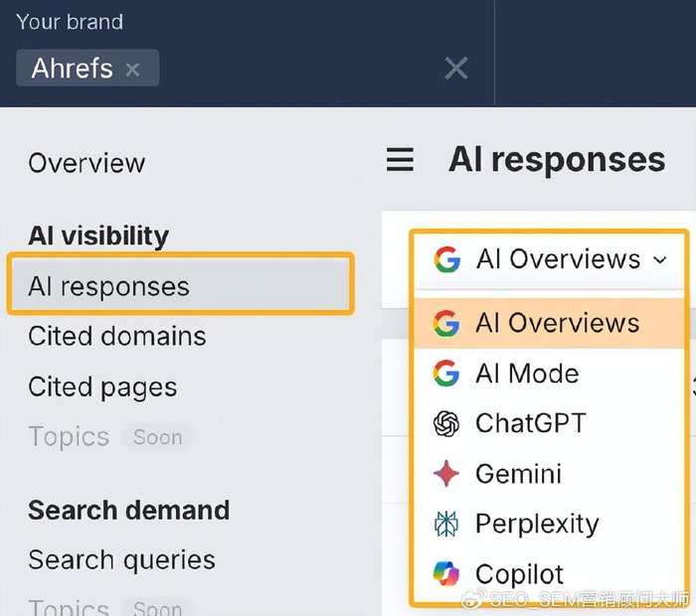This screenshot has width=696, height=616.
Task: Choose AI Mode option
Action: click(x=527, y=374)
